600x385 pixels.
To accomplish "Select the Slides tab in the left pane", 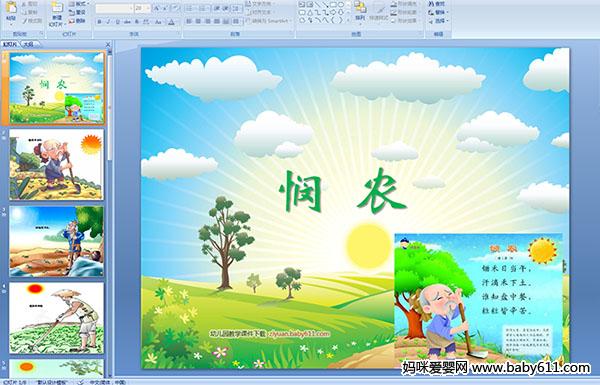I will [10, 44].
